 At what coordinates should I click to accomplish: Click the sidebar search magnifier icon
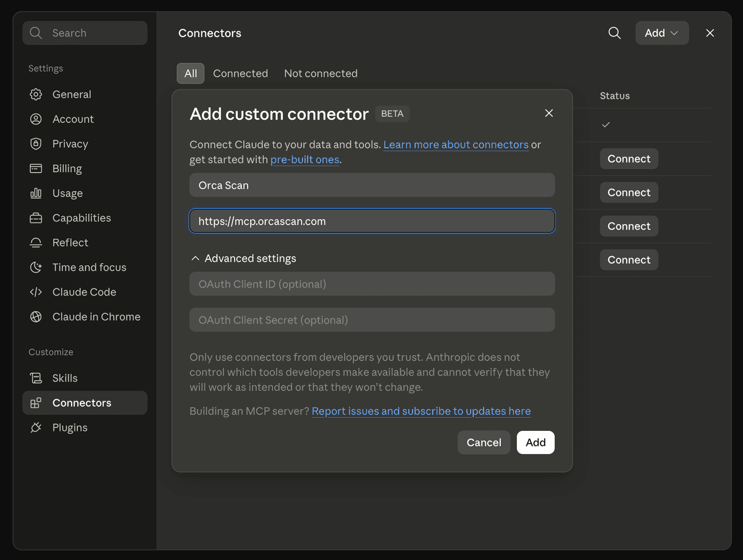pos(36,33)
